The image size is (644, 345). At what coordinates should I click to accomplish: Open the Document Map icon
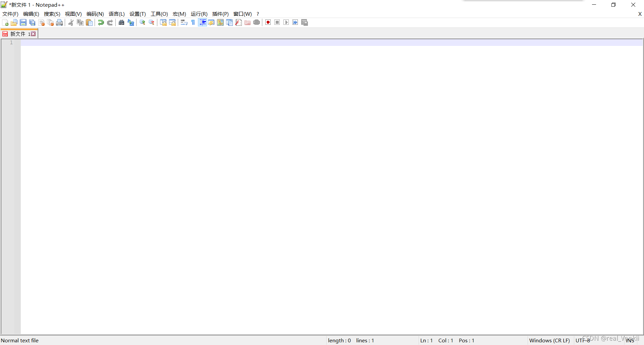220,22
